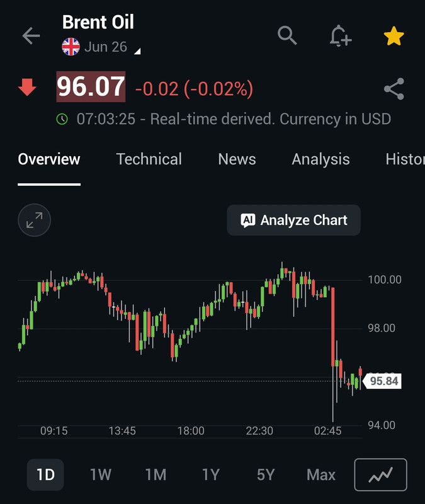Viewport: 425px width, 504px height.
Task: Switch chart to 1M range
Action: pos(156,475)
